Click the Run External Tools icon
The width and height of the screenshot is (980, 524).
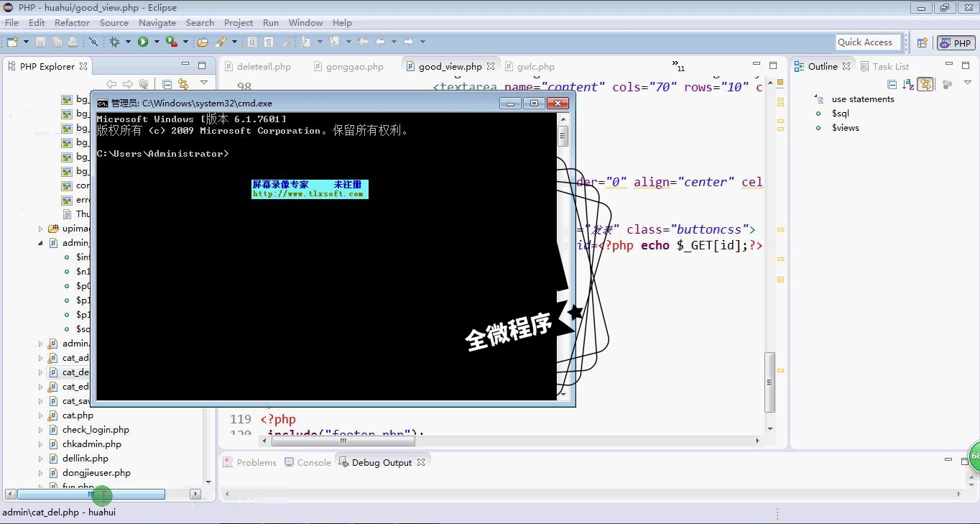click(172, 42)
